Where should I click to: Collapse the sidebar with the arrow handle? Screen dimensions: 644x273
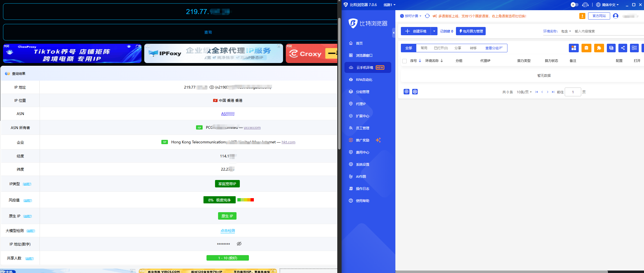point(393,33)
